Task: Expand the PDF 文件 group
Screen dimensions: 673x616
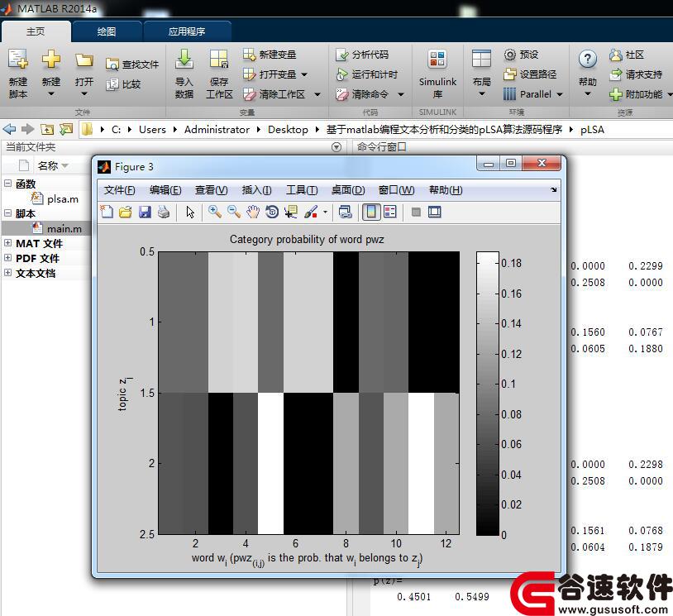Action: click(x=7, y=257)
